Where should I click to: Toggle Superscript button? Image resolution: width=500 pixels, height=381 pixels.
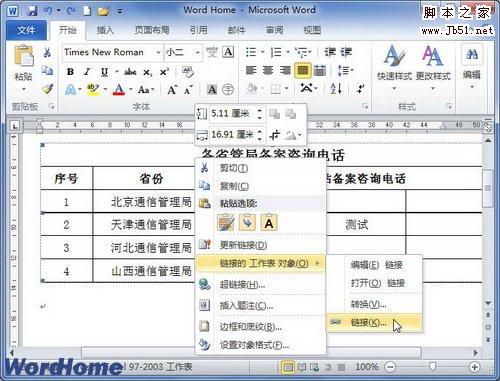point(164,72)
